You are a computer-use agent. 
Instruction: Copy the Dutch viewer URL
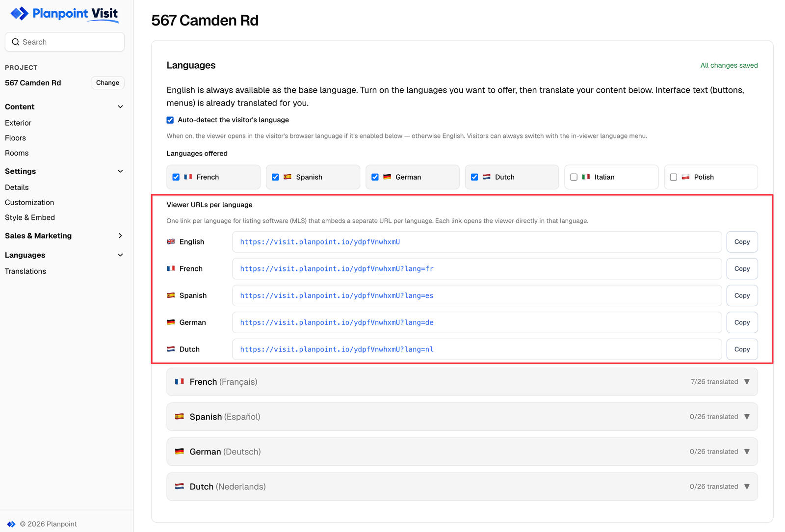click(x=742, y=349)
